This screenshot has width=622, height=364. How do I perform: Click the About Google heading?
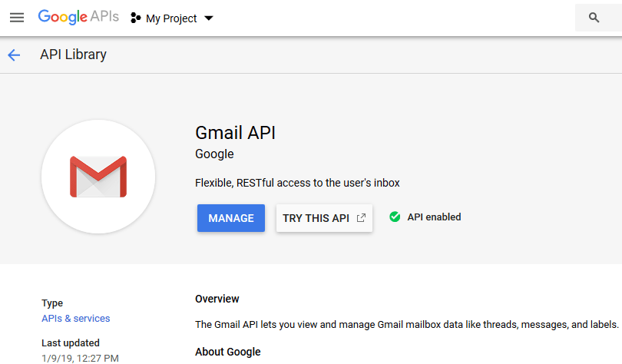(228, 352)
